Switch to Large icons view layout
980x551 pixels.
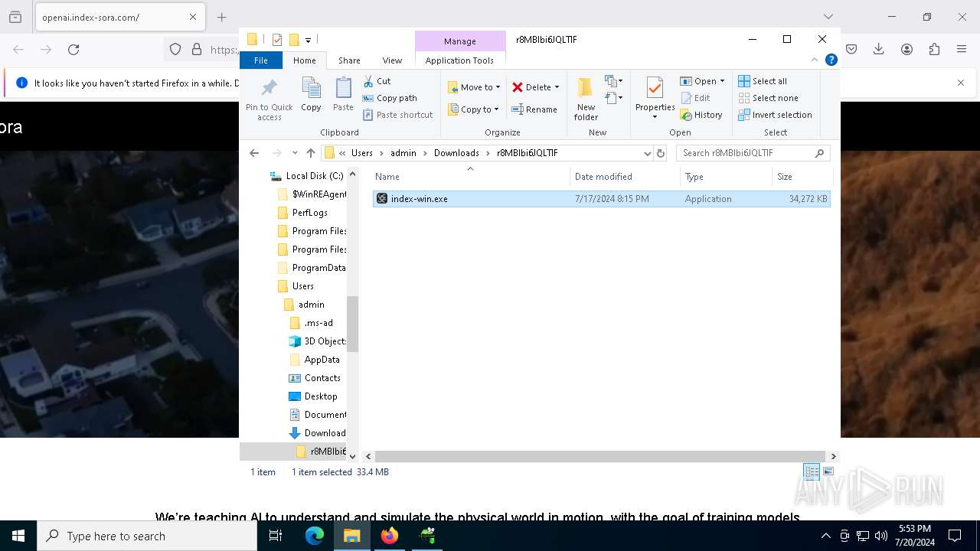click(x=828, y=471)
